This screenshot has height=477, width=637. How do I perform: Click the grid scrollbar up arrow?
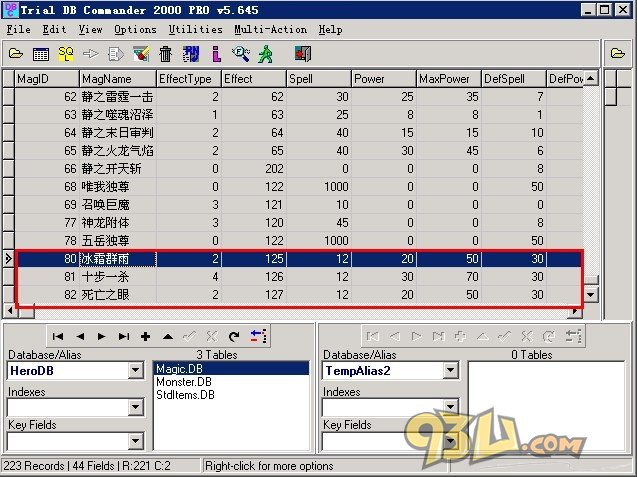[591, 78]
